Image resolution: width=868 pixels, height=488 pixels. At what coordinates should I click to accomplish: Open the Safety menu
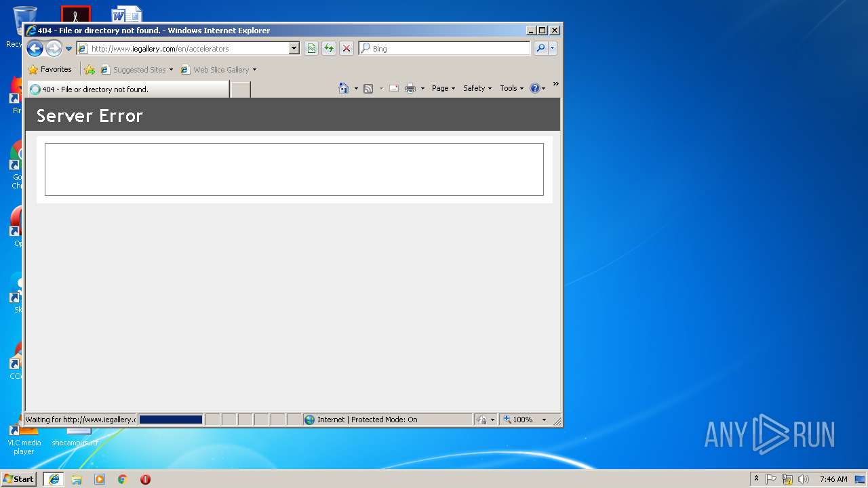click(477, 88)
